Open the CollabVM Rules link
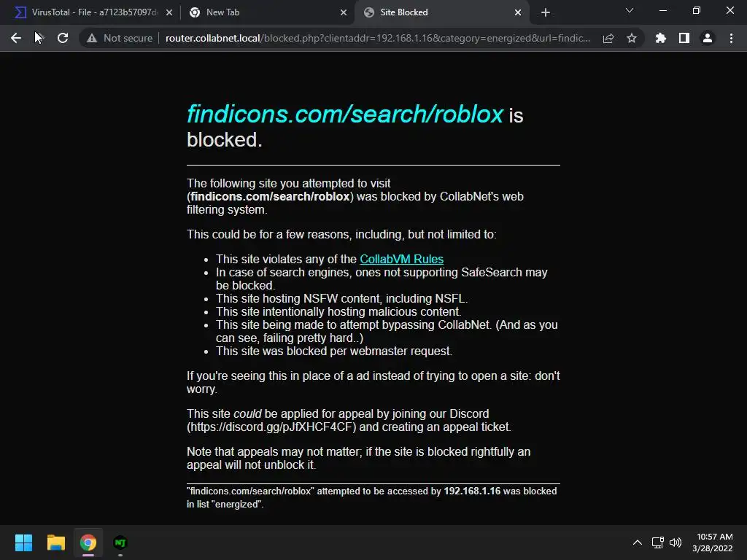 (x=402, y=259)
